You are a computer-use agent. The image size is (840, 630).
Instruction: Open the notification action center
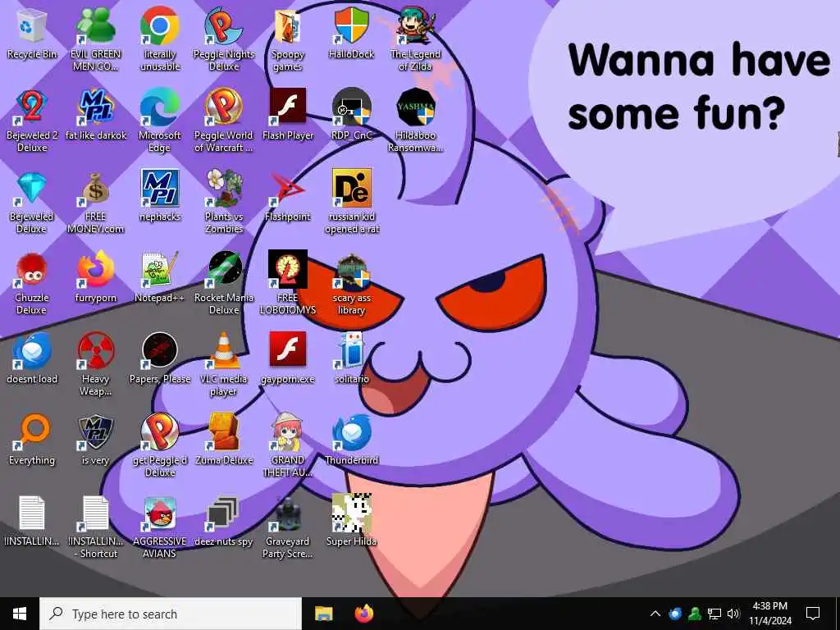point(813,614)
